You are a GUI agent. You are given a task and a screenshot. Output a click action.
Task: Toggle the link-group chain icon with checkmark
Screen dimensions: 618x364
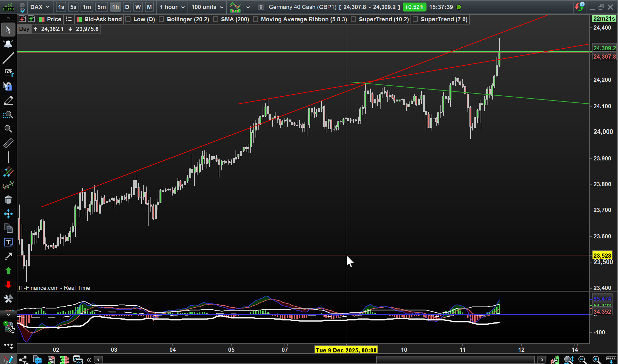click(x=22, y=7)
